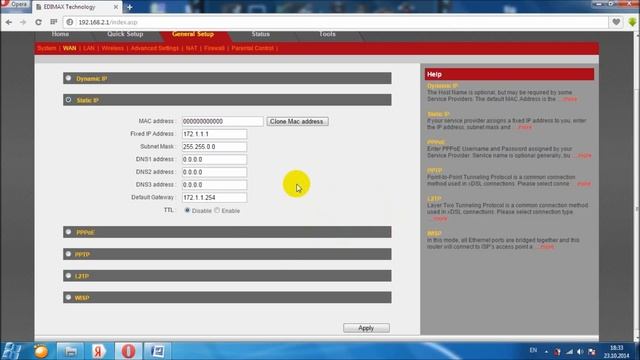Image resolution: width=640 pixels, height=360 pixels.
Task: Select the Static IP radio button
Action: [x=68, y=100]
